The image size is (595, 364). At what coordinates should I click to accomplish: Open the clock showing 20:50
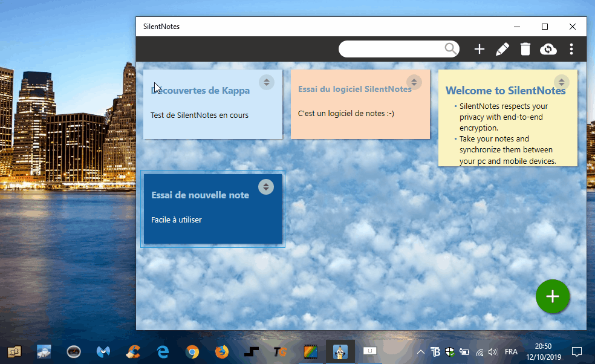tap(544, 351)
